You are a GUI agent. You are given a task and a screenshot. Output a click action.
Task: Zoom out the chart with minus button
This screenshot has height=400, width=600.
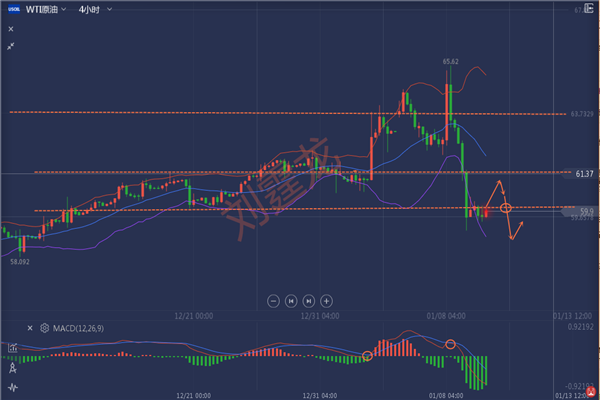pos(272,300)
